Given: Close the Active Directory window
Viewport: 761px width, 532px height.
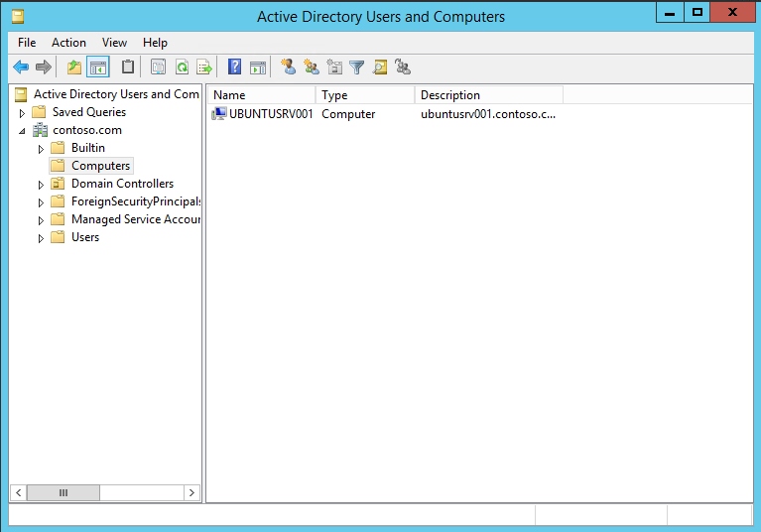Looking at the screenshot, I should pyautogui.click(x=732, y=12).
